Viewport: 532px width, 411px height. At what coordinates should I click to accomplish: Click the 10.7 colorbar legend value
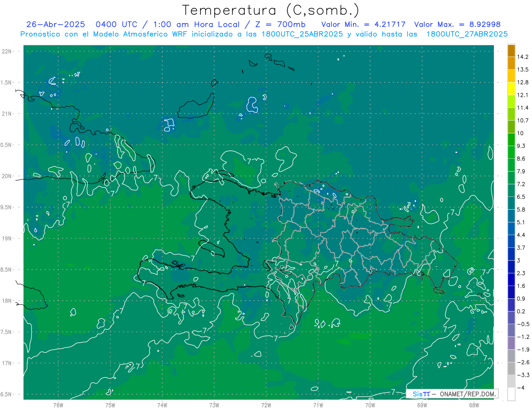coord(523,121)
